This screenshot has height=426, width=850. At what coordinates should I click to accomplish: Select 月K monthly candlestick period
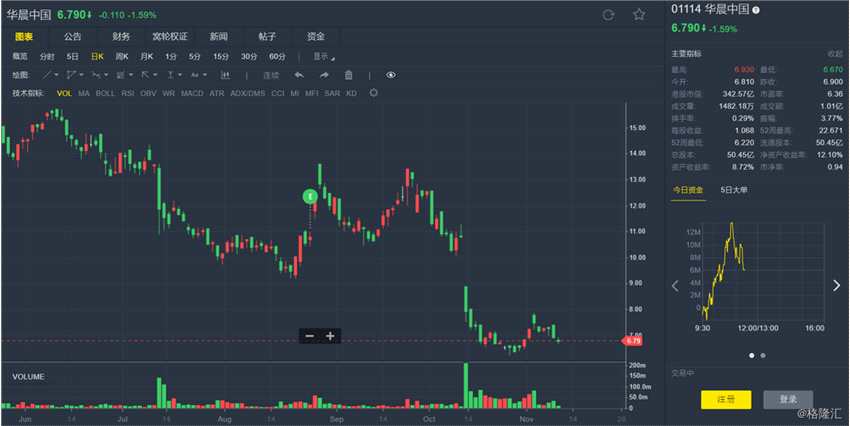146,56
